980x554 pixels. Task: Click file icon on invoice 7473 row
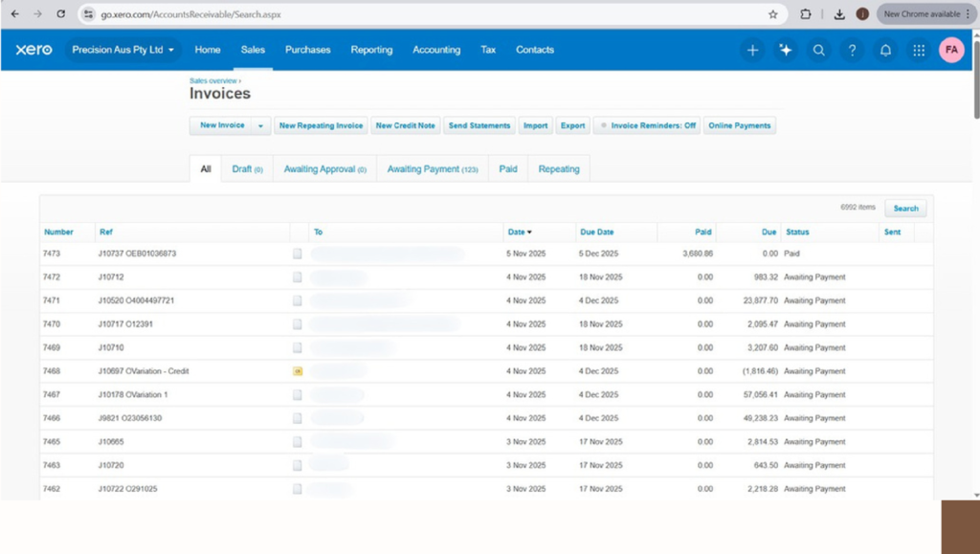[x=298, y=254]
